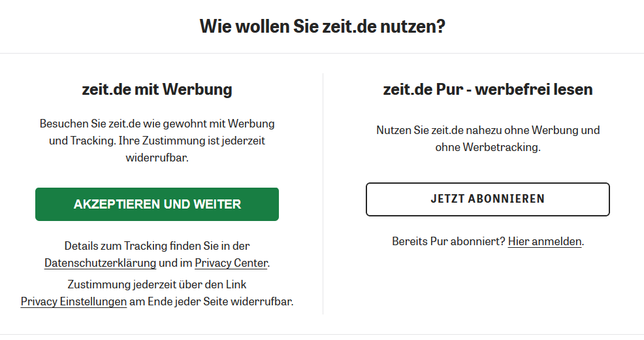This screenshot has width=644, height=340.
Task: Click the heading Wie wollen Sie zeit.de nutzen?
Action: [x=322, y=27]
